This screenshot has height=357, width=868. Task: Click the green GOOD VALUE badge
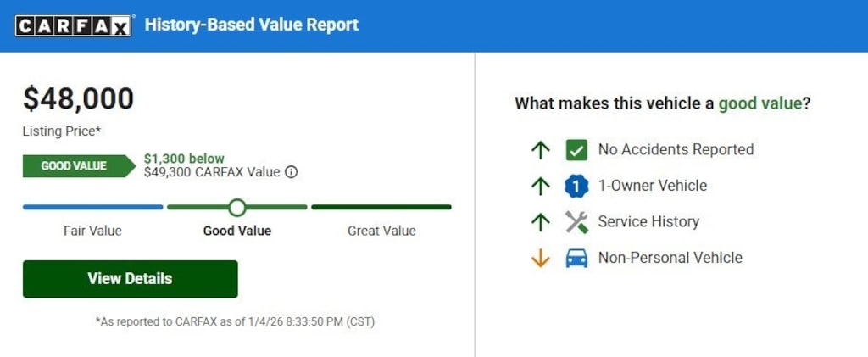pyautogui.click(x=76, y=166)
